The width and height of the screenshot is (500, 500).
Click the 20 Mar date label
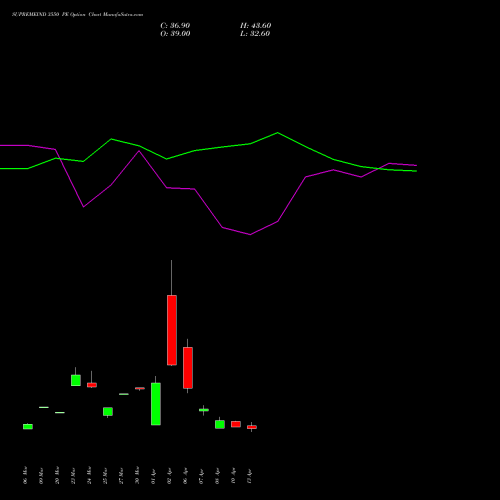pos(57,475)
